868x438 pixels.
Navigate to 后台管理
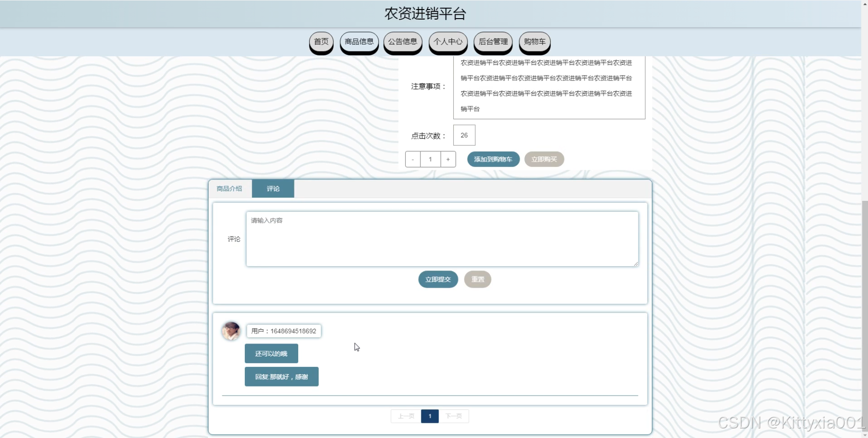pyautogui.click(x=493, y=42)
